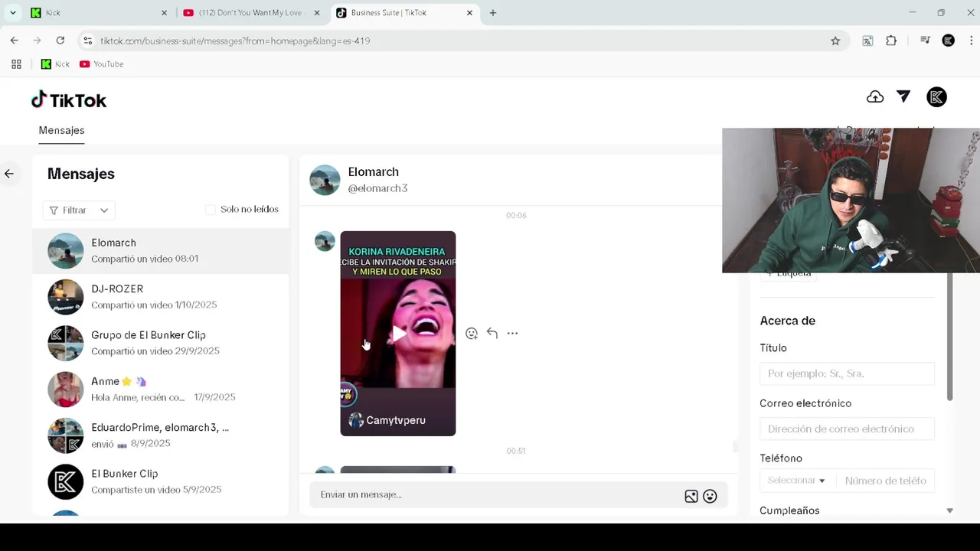The height and width of the screenshot is (551, 980).
Task: Bookmark this page with the star icon
Action: click(835, 41)
